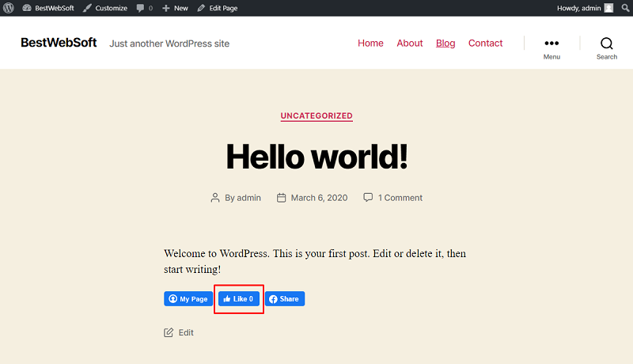Click Edit Page in admin bar
The width and height of the screenshot is (633, 364).
click(x=218, y=8)
